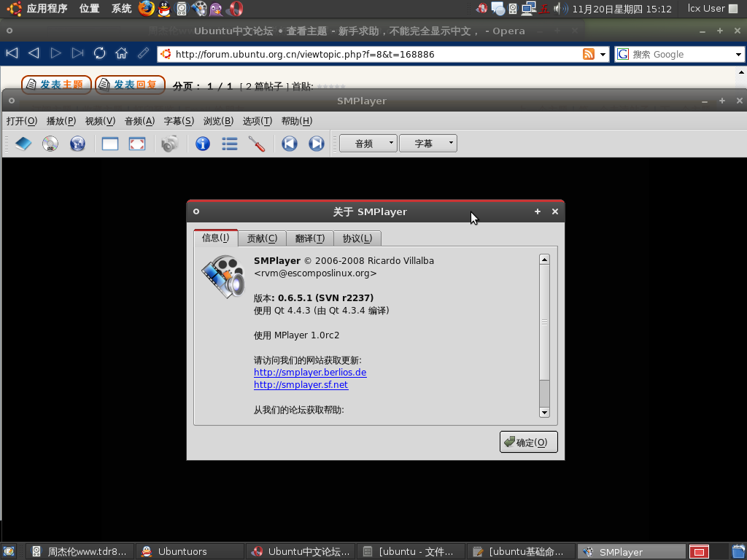Click the 确定(O) button in About dialog

click(528, 442)
